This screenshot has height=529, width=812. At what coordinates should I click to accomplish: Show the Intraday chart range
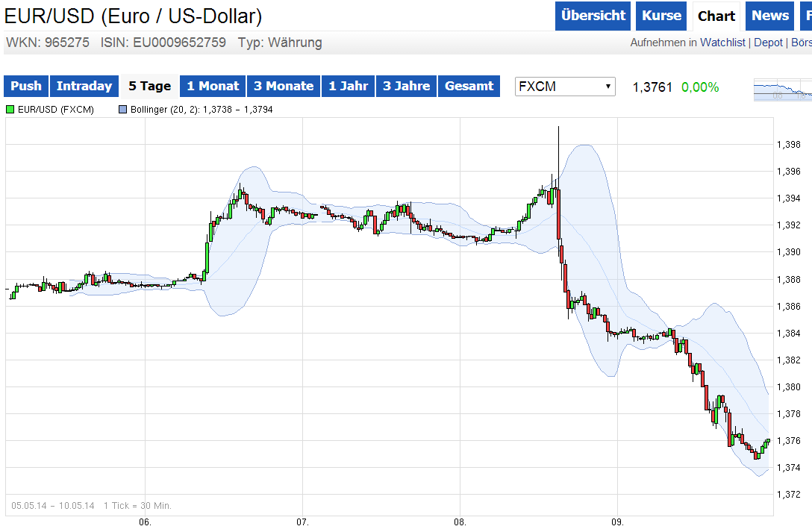84,87
